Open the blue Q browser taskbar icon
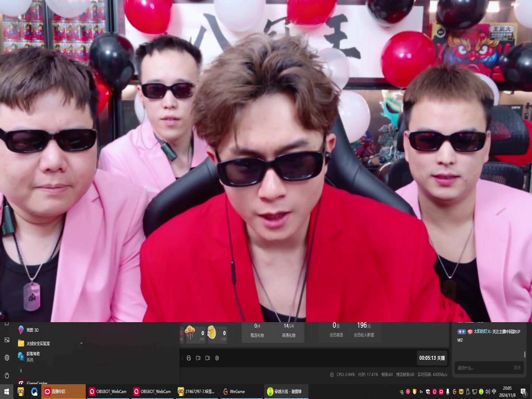This screenshot has width=532, height=399. [x=34, y=392]
